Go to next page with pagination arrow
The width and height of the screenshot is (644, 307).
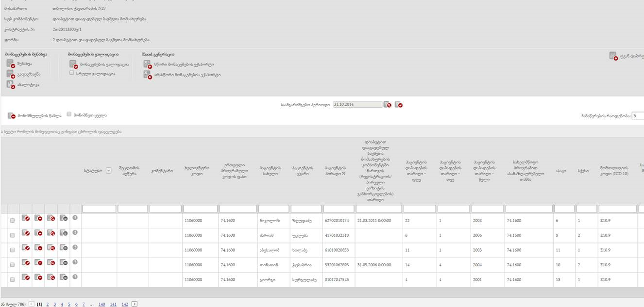pyautogui.click(x=135, y=304)
